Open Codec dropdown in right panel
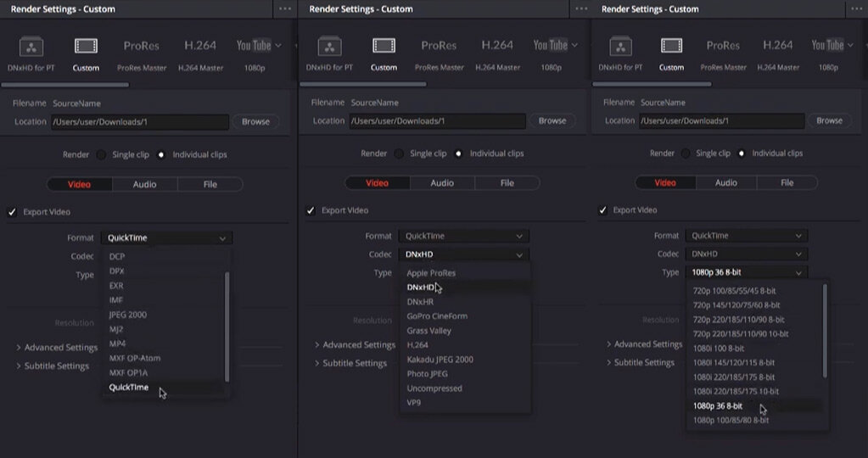 click(746, 254)
